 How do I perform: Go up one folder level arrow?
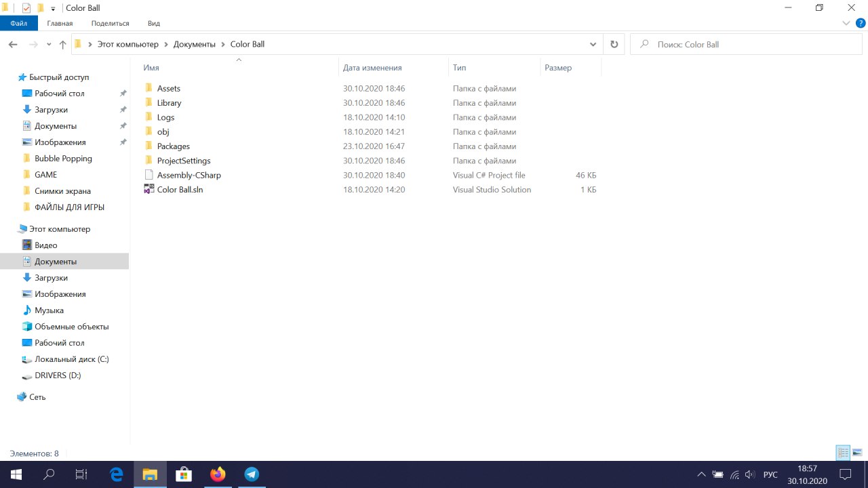coord(63,44)
